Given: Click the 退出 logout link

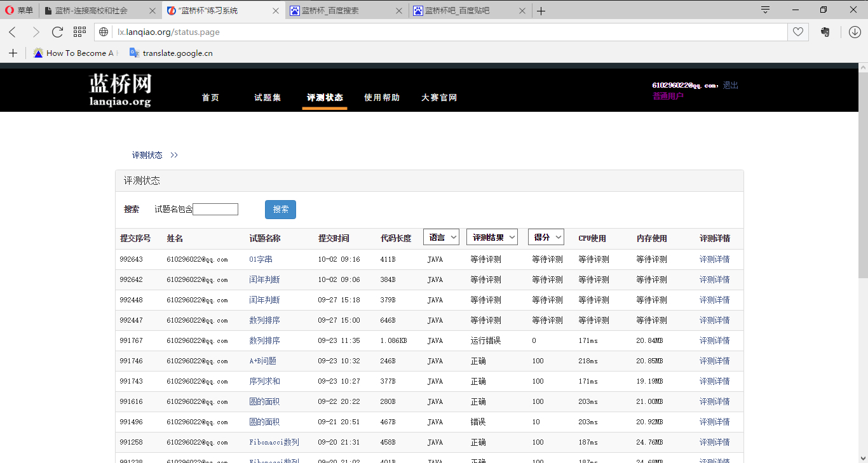Looking at the screenshot, I should 731,85.
